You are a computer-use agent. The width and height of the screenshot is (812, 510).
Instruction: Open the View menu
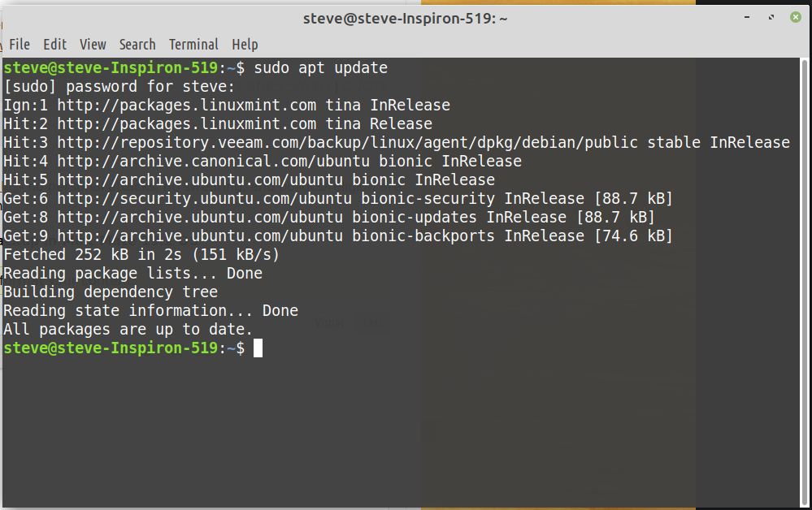coord(93,45)
